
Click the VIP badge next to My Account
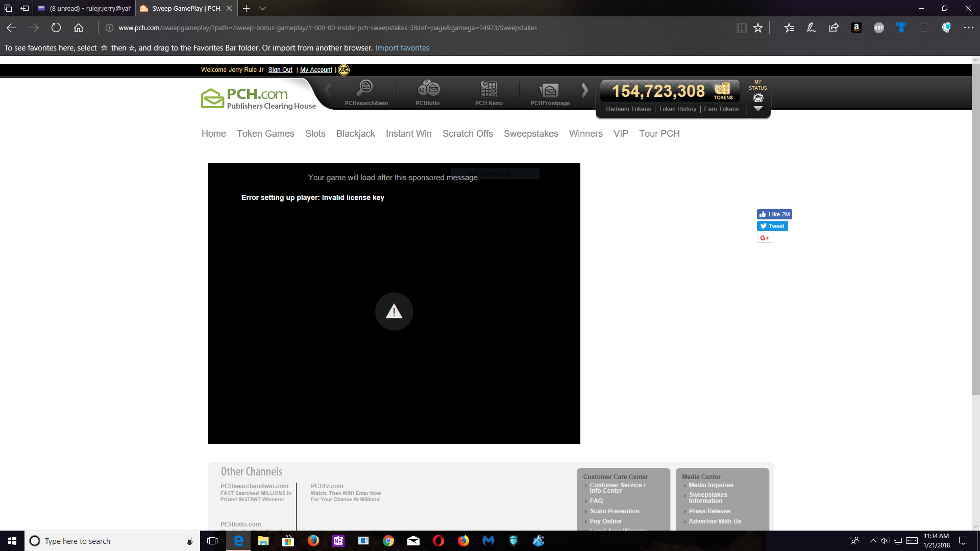344,70
